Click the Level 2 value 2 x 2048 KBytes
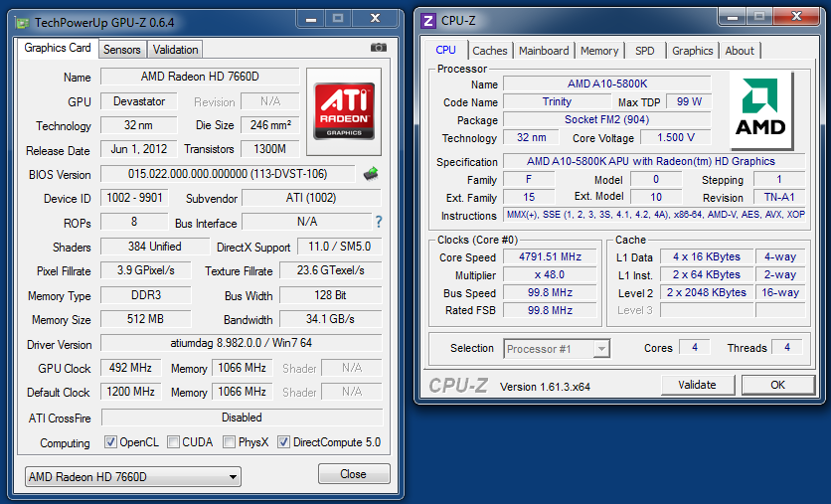 (x=707, y=292)
